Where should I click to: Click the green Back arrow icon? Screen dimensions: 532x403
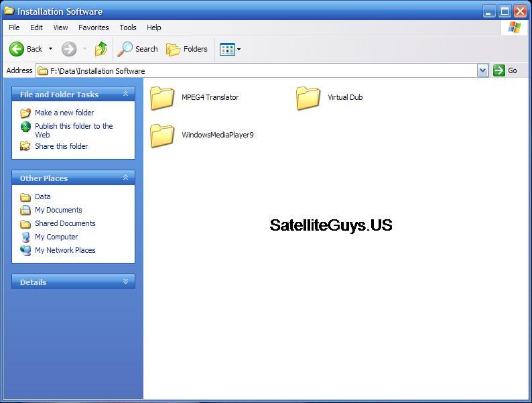(x=16, y=49)
